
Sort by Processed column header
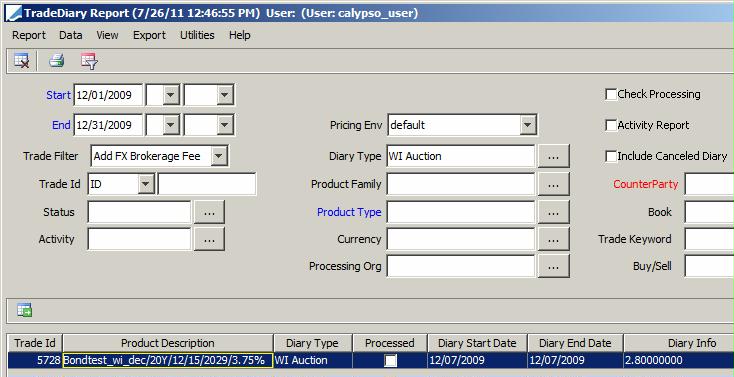(389, 343)
